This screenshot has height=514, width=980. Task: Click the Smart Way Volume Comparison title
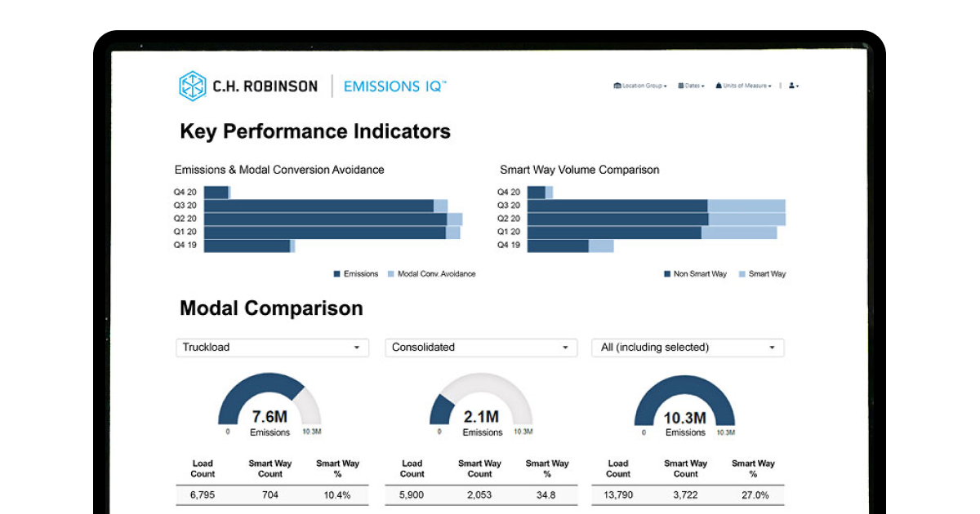pyautogui.click(x=580, y=170)
